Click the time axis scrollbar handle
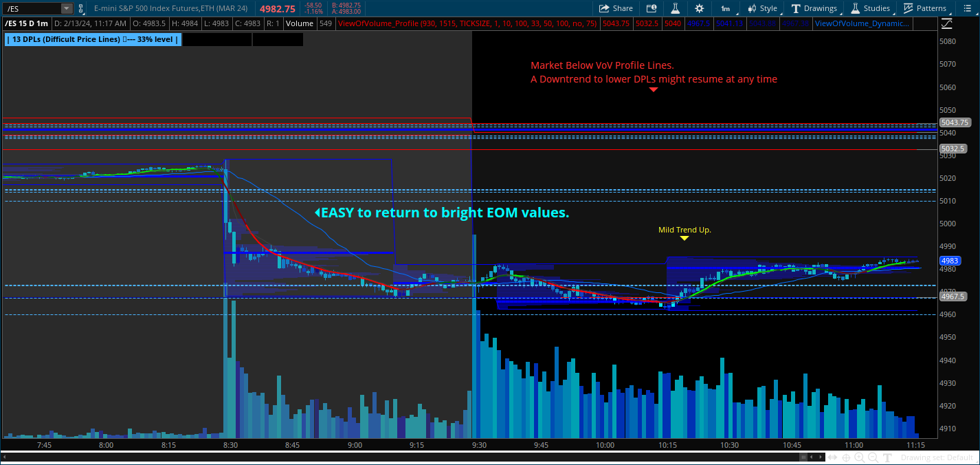980x465 pixels. 802,457
